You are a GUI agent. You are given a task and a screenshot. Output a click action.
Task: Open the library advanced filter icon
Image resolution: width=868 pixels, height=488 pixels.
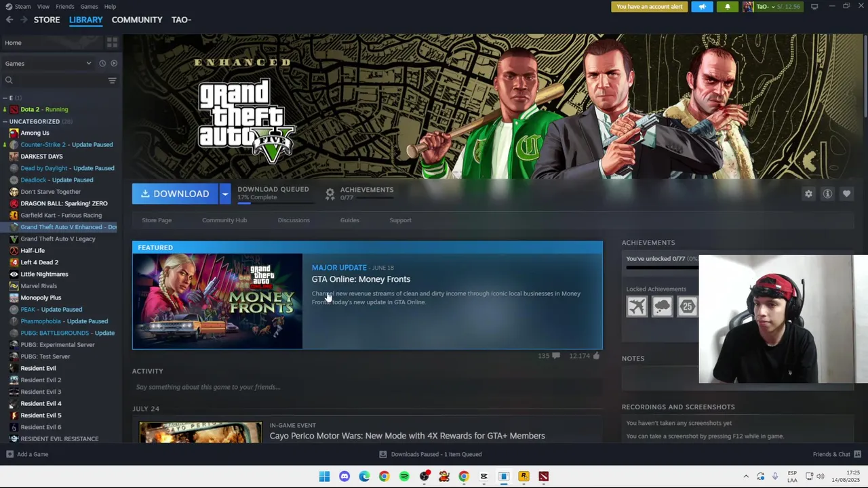pos(112,80)
